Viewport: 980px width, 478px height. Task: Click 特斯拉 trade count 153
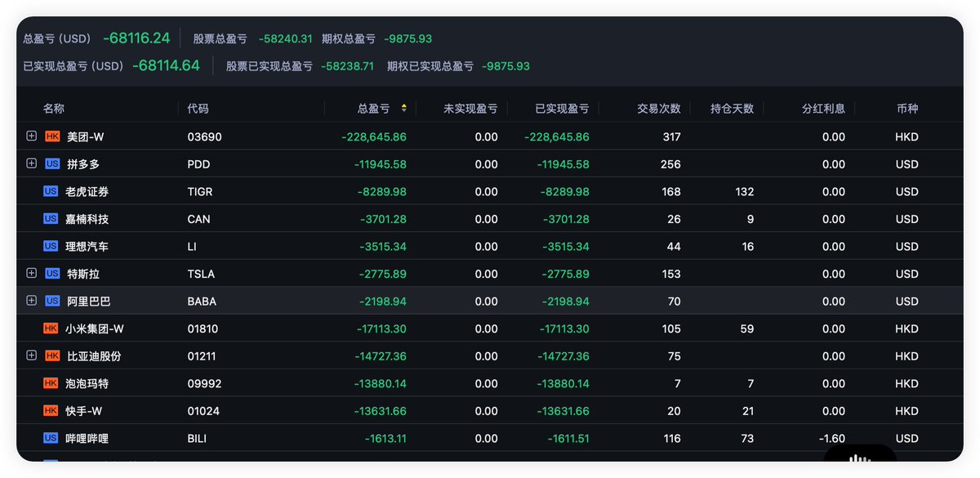(x=671, y=274)
